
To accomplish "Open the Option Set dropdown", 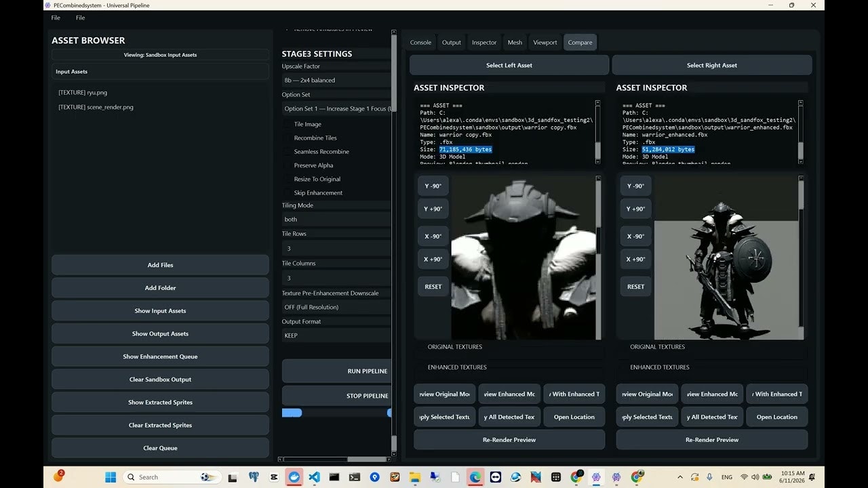I will click(x=336, y=108).
